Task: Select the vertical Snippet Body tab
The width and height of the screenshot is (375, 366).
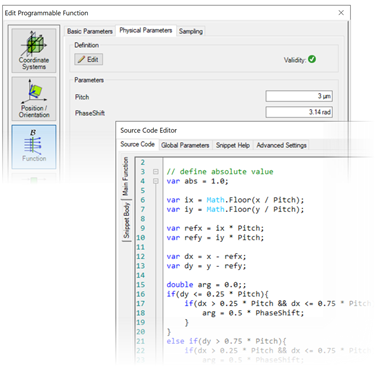Action: tap(126, 220)
